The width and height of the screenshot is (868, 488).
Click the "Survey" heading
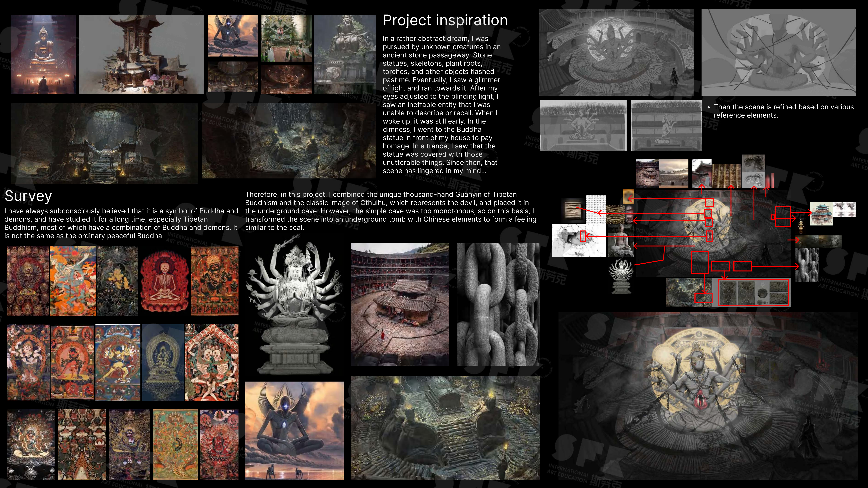[x=28, y=196]
